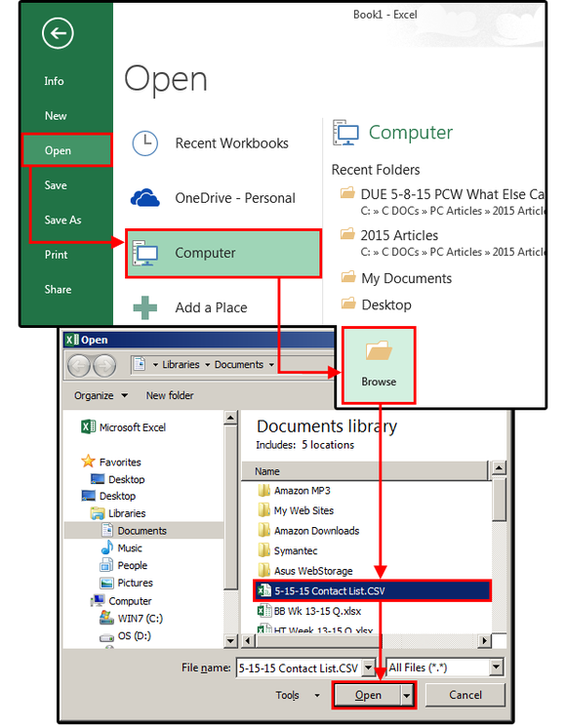Select the Computer tree node icon

click(98, 600)
